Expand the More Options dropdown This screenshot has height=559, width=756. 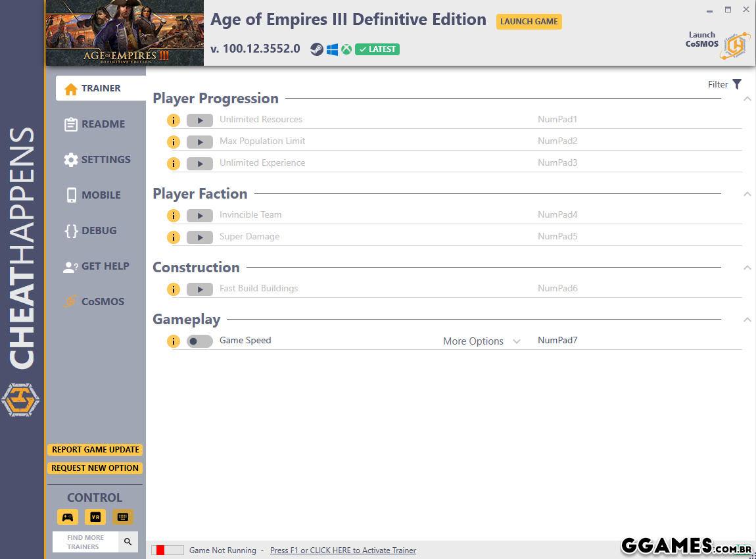481,341
